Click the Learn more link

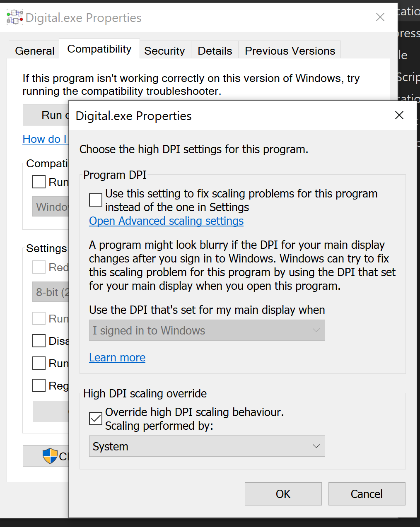point(117,357)
